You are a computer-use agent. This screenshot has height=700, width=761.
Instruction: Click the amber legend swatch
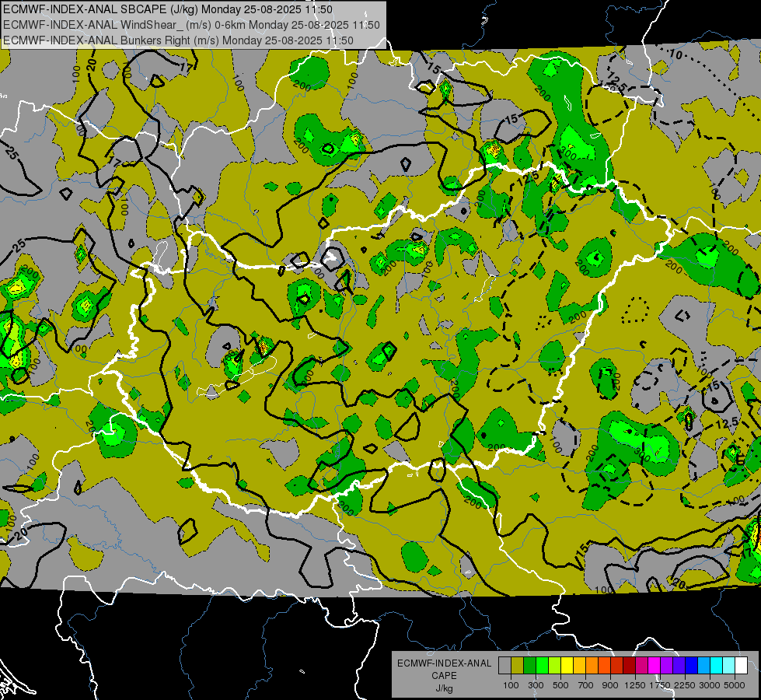pos(579,666)
